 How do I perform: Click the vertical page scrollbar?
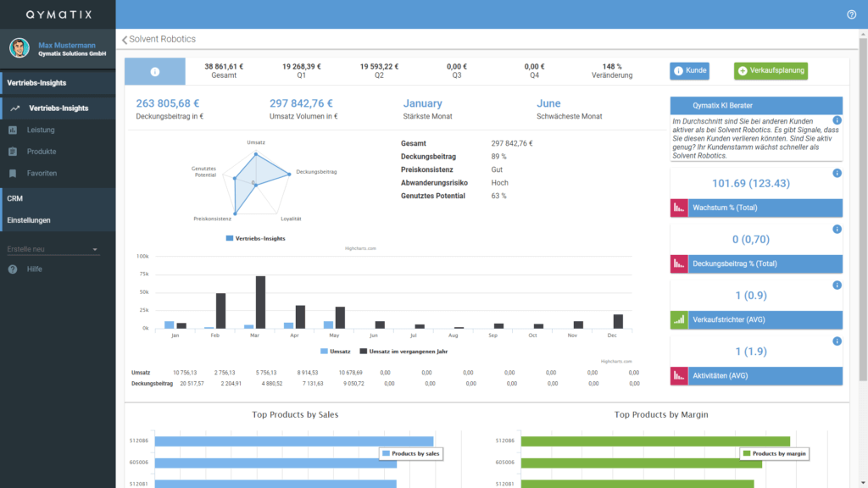click(x=863, y=209)
